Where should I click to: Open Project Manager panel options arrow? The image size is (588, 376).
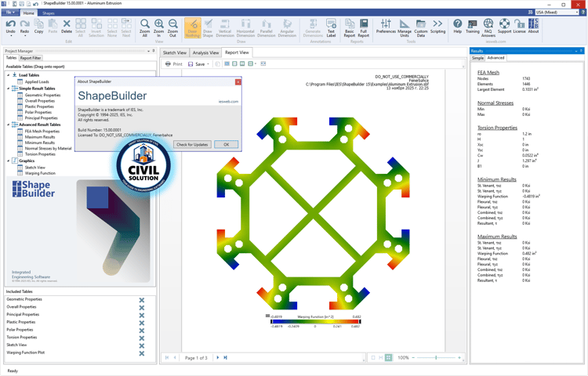tap(148, 51)
